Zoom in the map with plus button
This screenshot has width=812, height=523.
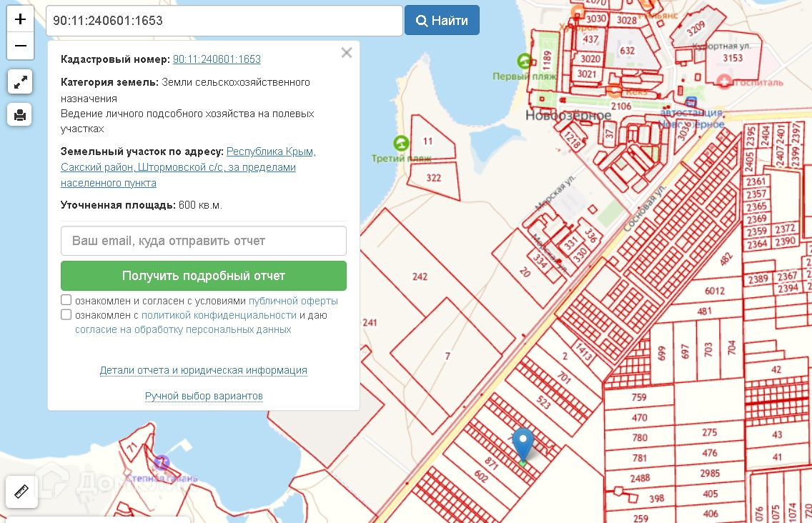[20, 19]
